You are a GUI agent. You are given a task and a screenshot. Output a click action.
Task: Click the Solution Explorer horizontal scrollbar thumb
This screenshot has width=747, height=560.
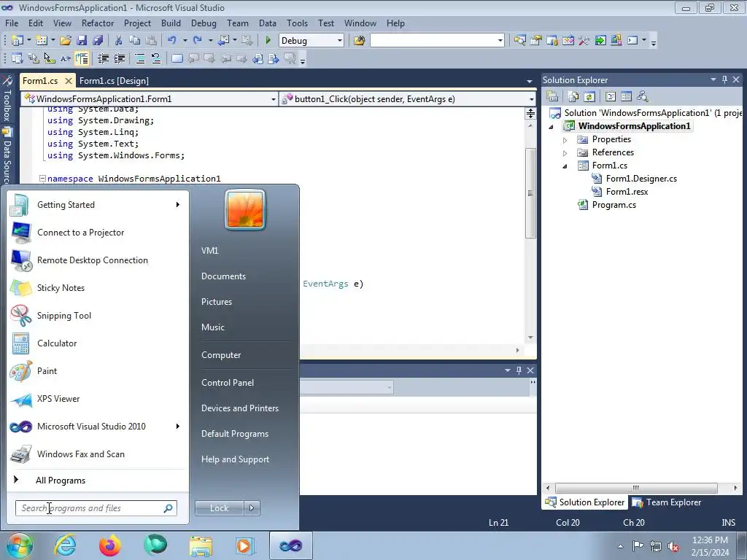pos(636,488)
